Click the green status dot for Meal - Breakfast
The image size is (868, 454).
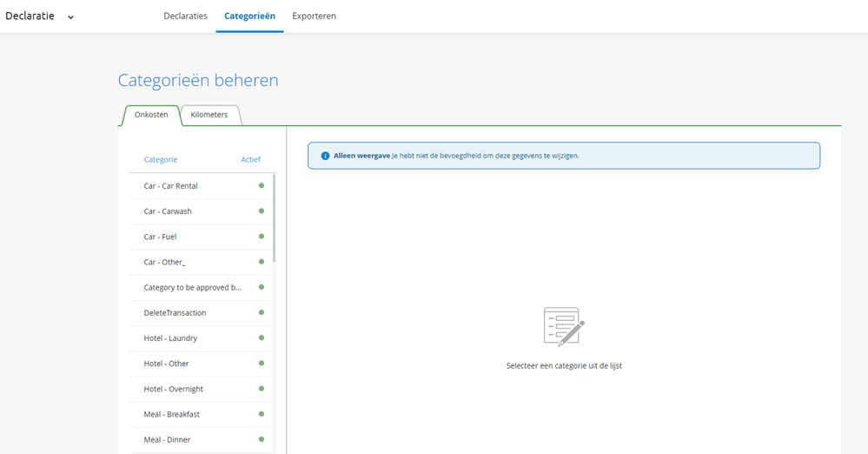pos(262,414)
